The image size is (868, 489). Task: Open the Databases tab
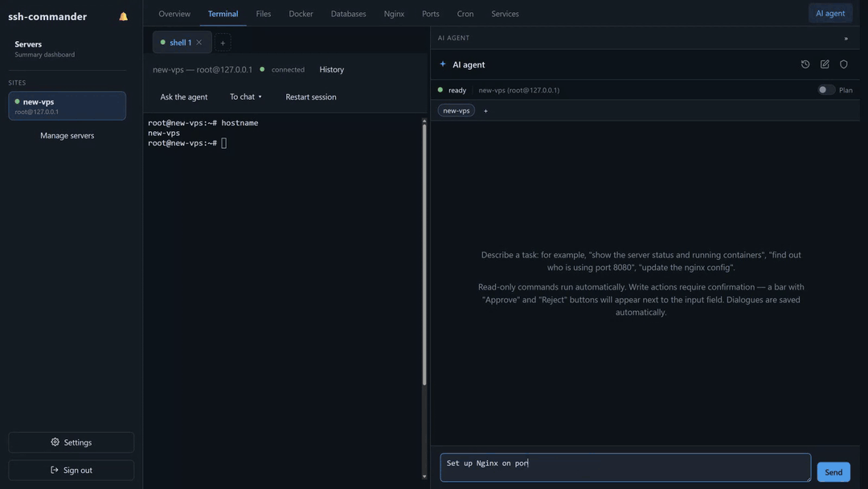tap(348, 14)
